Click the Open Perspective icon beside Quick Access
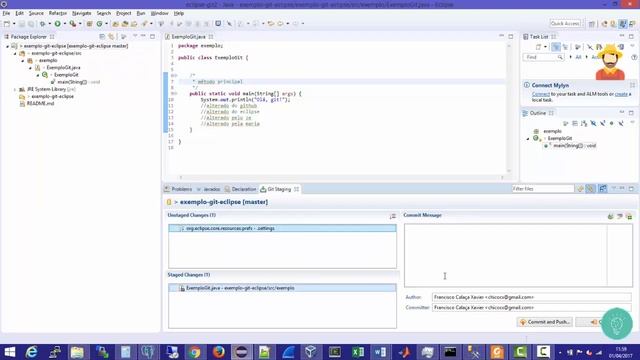This screenshot has height=360, width=640. (591, 24)
